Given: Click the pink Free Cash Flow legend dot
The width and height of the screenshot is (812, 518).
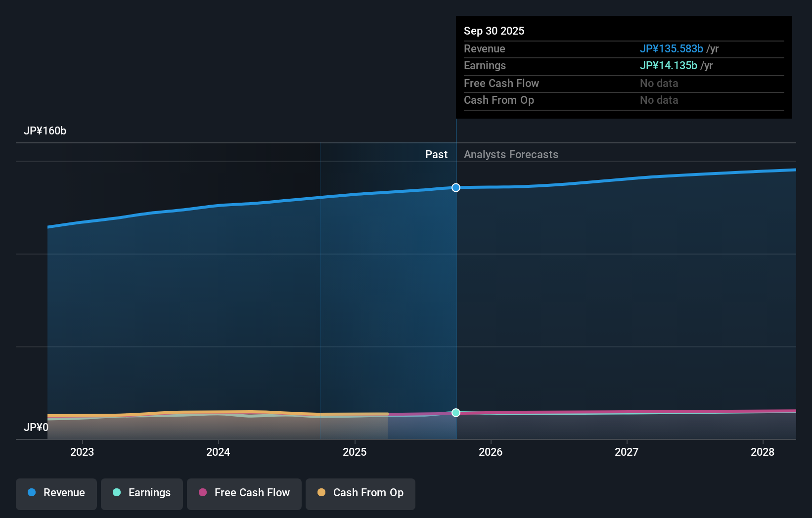Looking at the screenshot, I should [203, 493].
